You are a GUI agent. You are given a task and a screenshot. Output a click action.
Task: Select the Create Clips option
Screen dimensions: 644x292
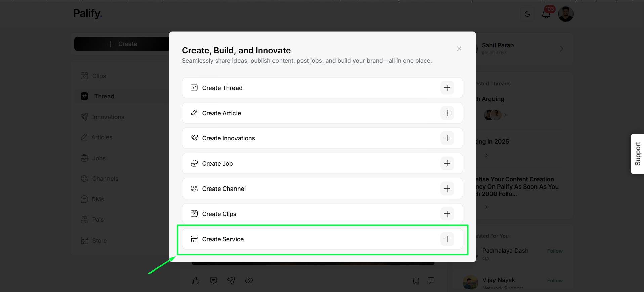[323, 214]
